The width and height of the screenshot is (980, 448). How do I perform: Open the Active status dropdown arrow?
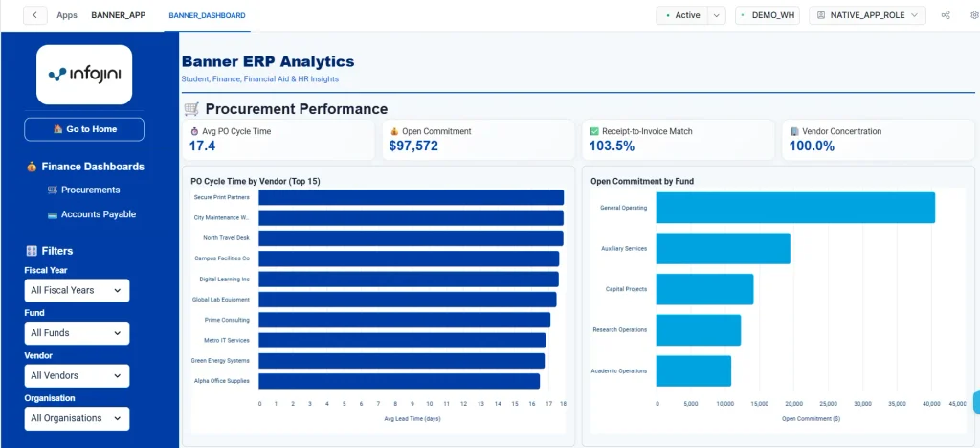click(x=717, y=15)
